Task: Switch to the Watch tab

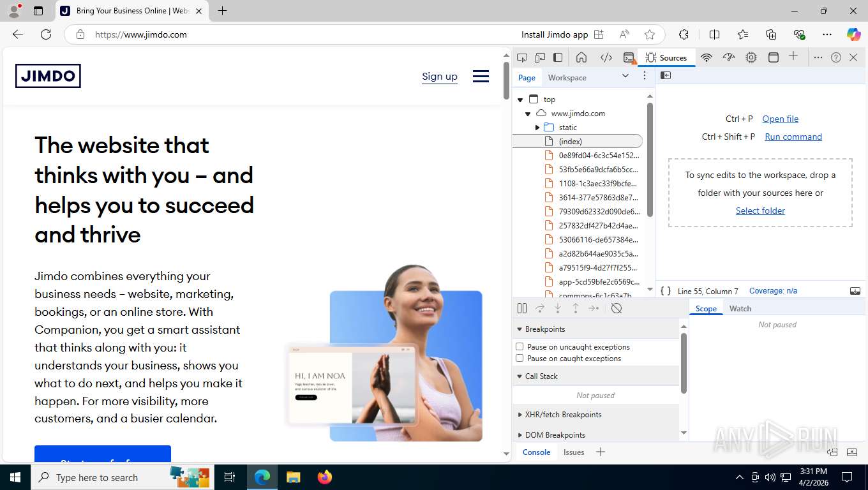Action: pyautogui.click(x=740, y=308)
